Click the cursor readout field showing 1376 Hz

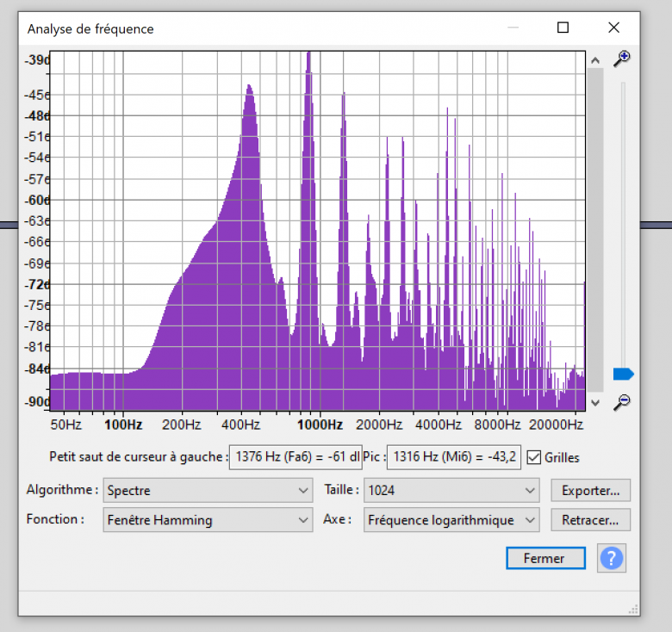point(295,457)
